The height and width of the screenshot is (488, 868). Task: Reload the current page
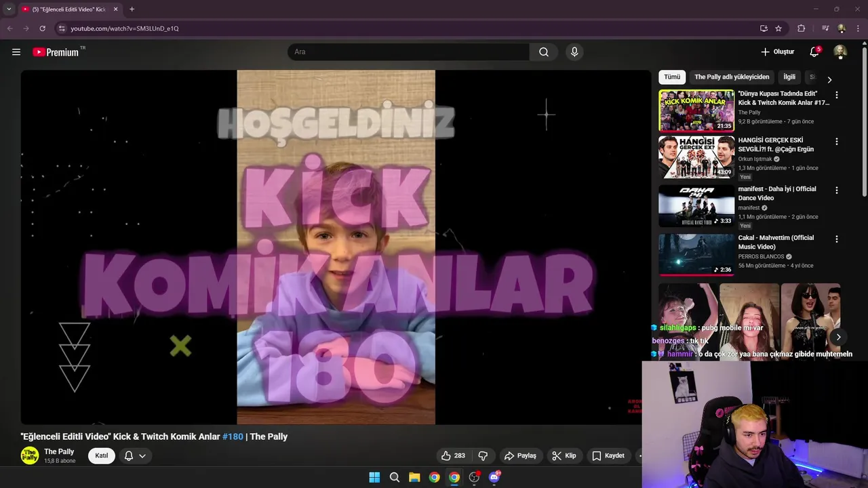click(x=42, y=28)
